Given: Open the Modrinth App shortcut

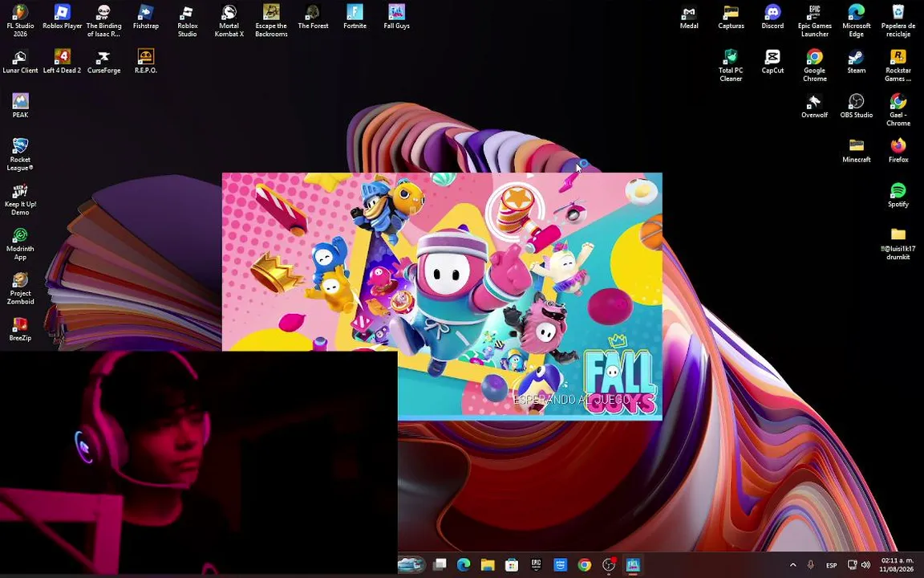Looking at the screenshot, I should [20, 244].
